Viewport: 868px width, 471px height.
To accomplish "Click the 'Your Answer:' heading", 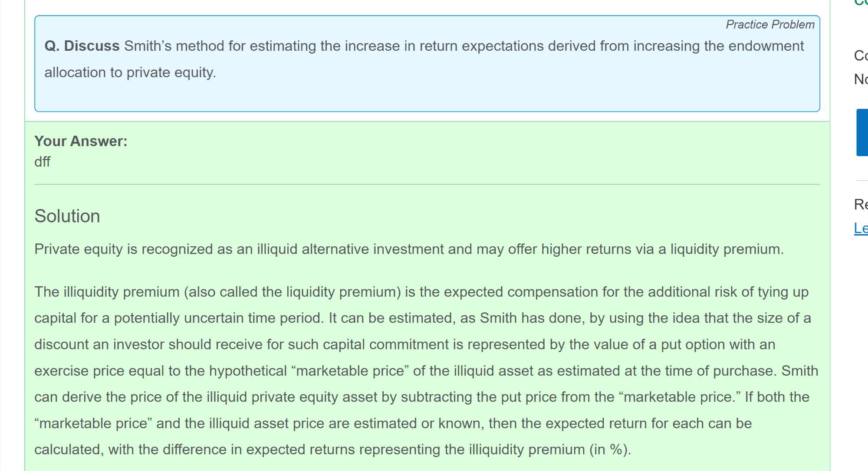I will click(x=81, y=141).
